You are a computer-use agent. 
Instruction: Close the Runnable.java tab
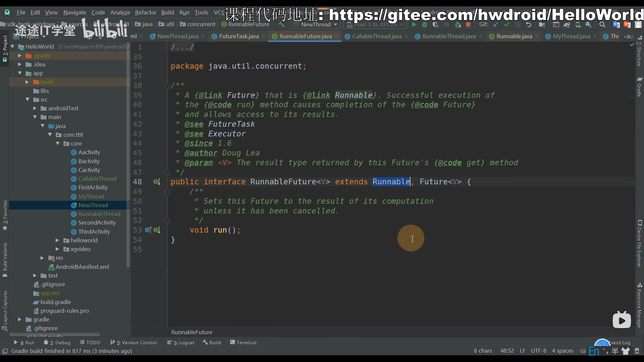pyautogui.click(x=537, y=36)
